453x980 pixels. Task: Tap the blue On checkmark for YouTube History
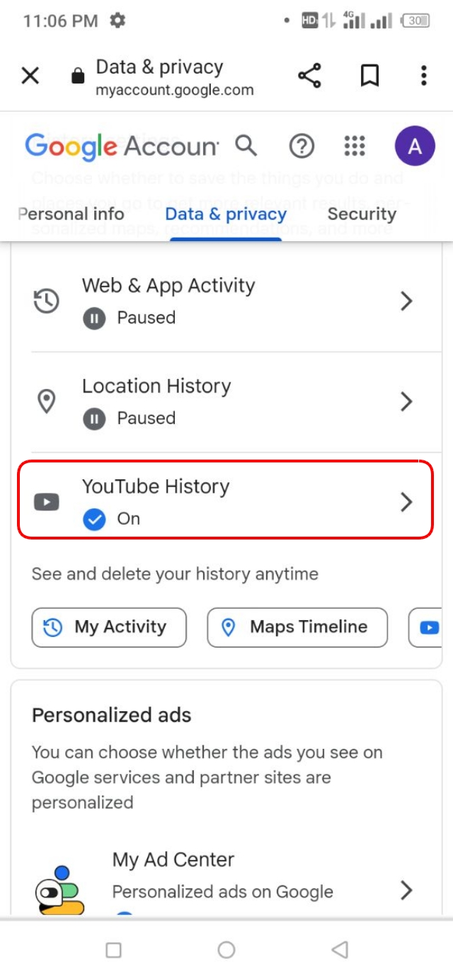click(93, 518)
